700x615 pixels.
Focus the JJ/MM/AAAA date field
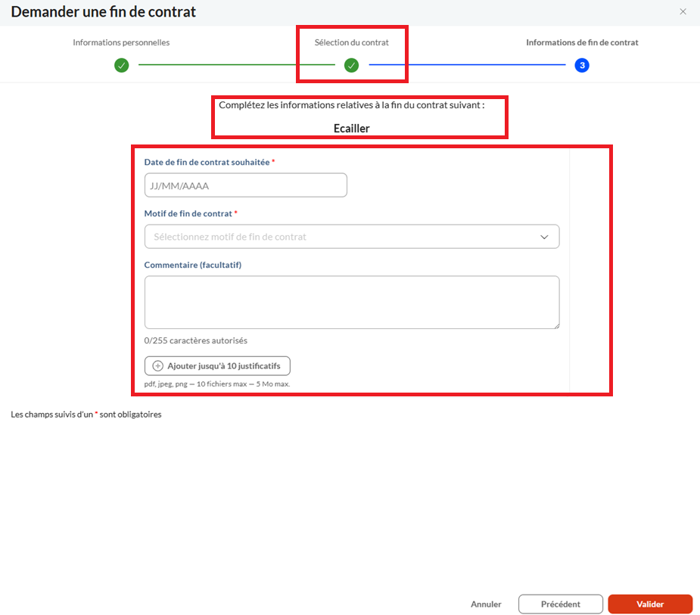245,185
